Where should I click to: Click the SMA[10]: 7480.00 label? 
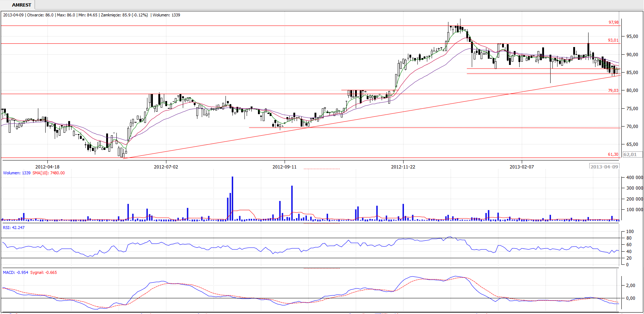49,173
